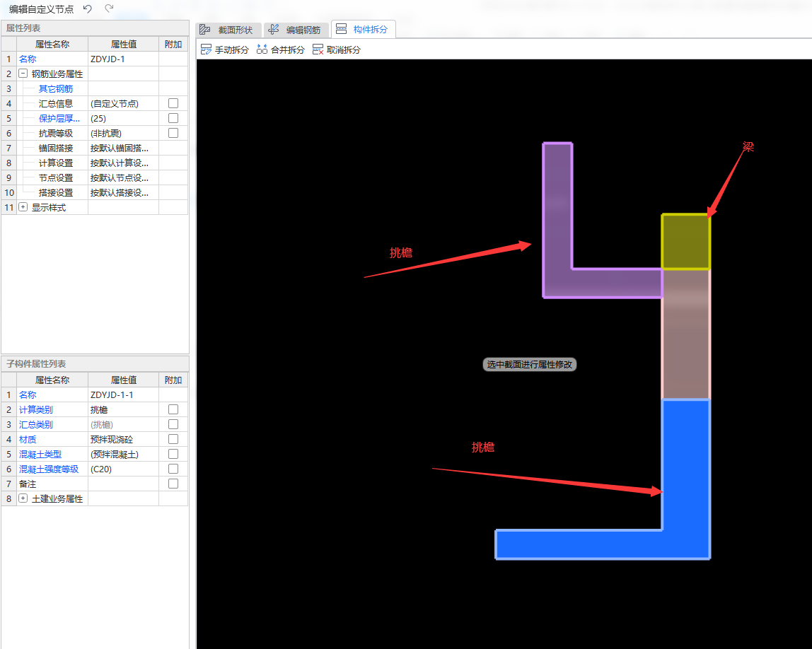Click the ZDYJD-1-1 name value cell
The width and height of the screenshot is (812, 649).
(x=123, y=395)
